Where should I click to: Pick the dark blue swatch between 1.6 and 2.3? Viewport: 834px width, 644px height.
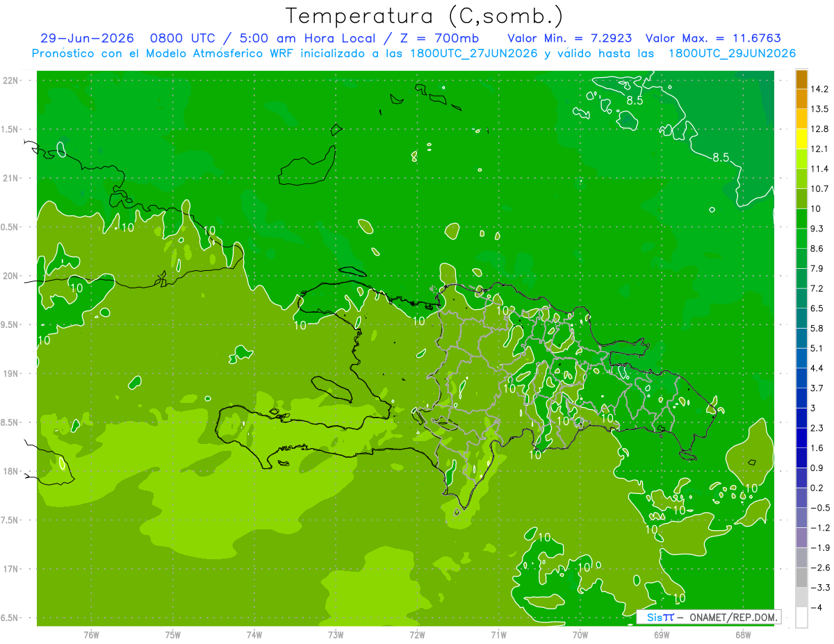tap(801, 438)
